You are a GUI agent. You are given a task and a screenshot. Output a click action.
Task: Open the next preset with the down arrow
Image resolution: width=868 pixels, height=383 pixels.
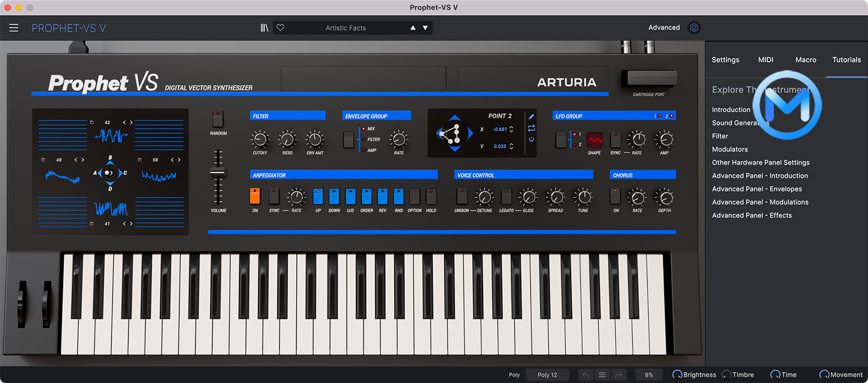click(425, 27)
